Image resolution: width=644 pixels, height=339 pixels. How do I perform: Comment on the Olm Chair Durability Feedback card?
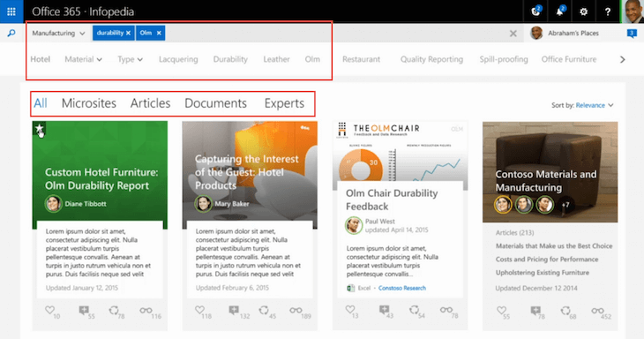tap(384, 310)
